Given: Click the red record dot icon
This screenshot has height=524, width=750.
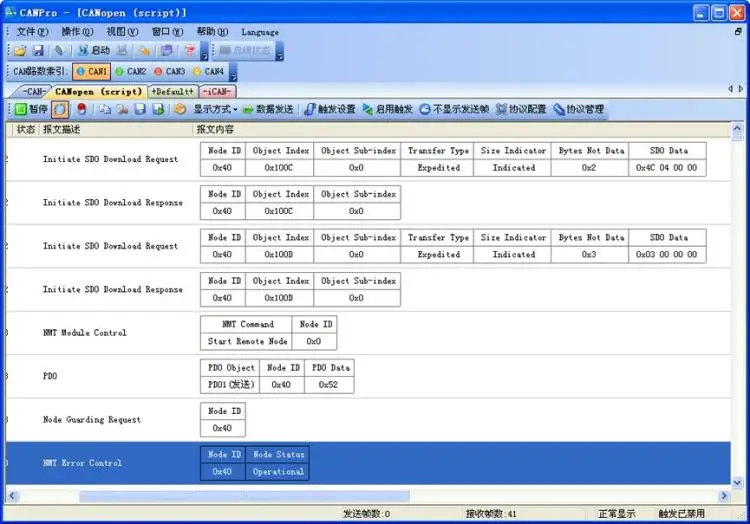Looking at the screenshot, I should tap(82, 109).
